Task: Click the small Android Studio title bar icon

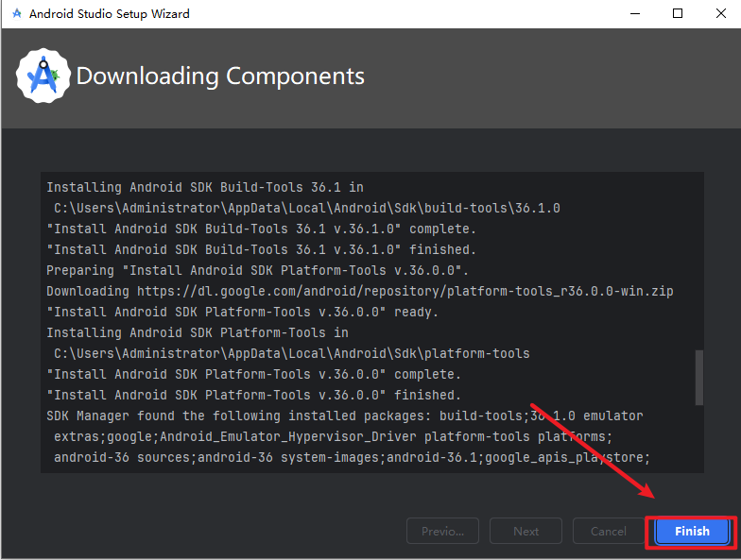Action: tap(17, 14)
